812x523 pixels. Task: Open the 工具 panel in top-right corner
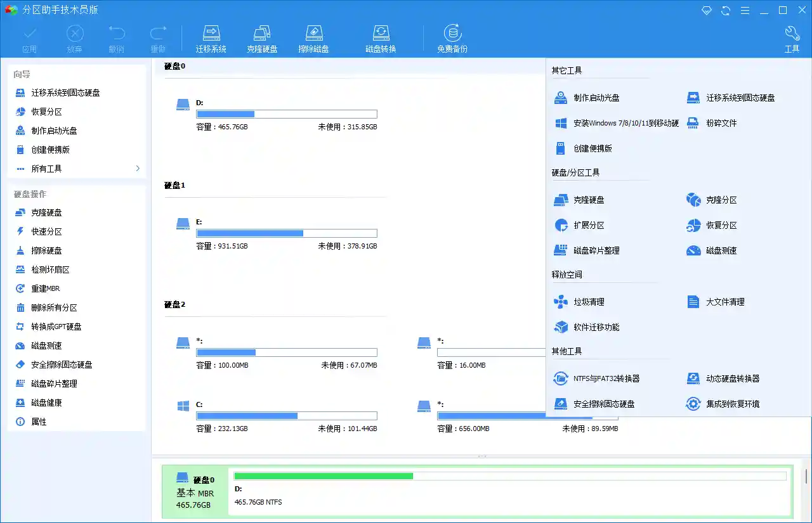792,37
